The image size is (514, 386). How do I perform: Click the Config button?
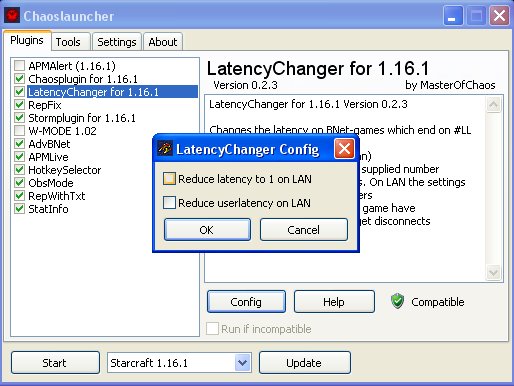point(246,302)
